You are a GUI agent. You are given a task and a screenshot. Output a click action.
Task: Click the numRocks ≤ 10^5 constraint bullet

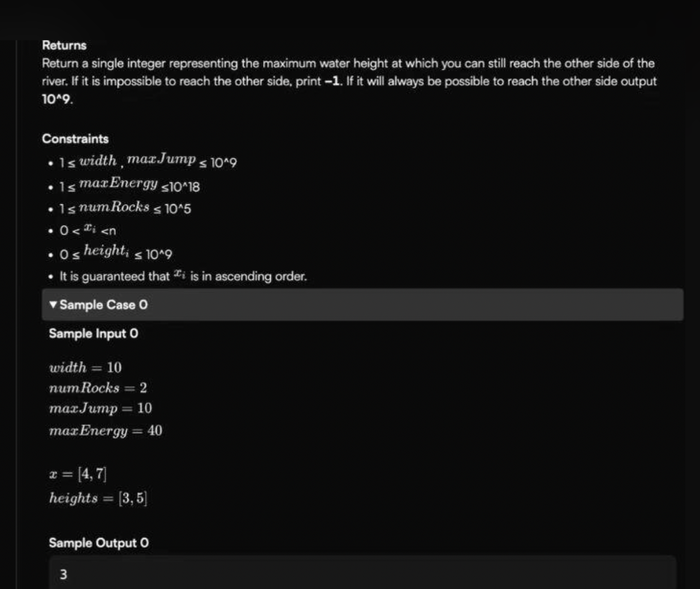125,208
